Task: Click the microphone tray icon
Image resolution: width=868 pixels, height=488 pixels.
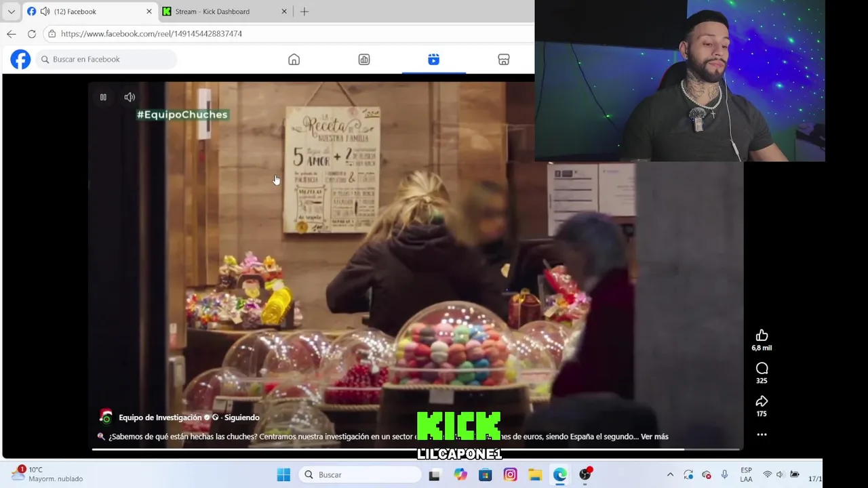Action: [x=724, y=474]
